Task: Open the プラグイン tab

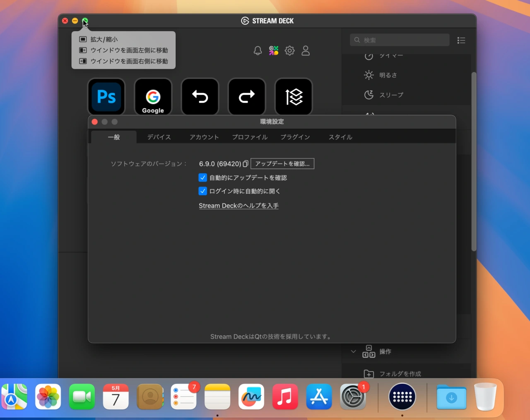Action: (295, 137)
